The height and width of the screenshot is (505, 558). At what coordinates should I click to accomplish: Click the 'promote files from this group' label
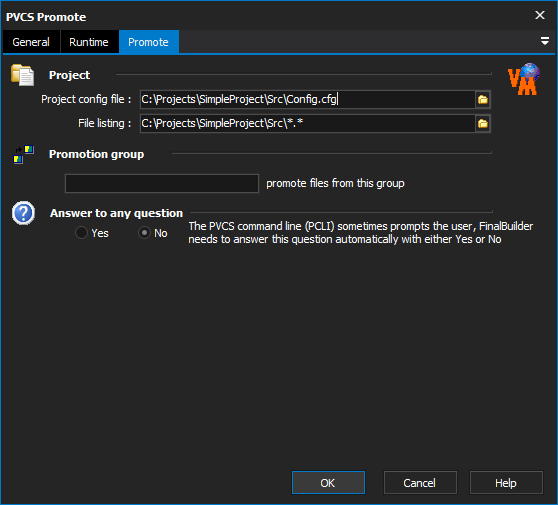[335, 183]
